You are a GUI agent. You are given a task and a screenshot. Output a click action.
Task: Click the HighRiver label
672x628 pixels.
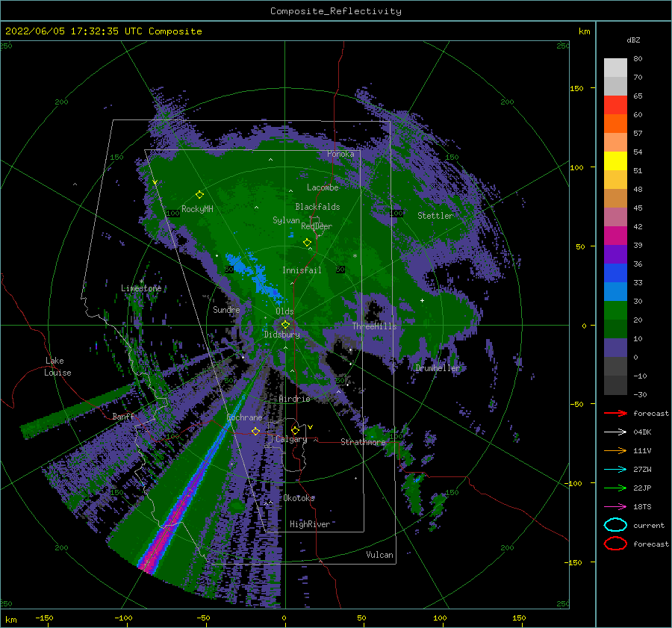click(309, 524)
